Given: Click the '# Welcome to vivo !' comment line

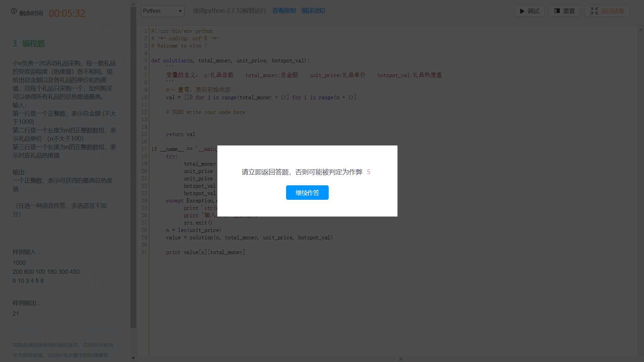Looking at the screenshot, I should [179, 46].
